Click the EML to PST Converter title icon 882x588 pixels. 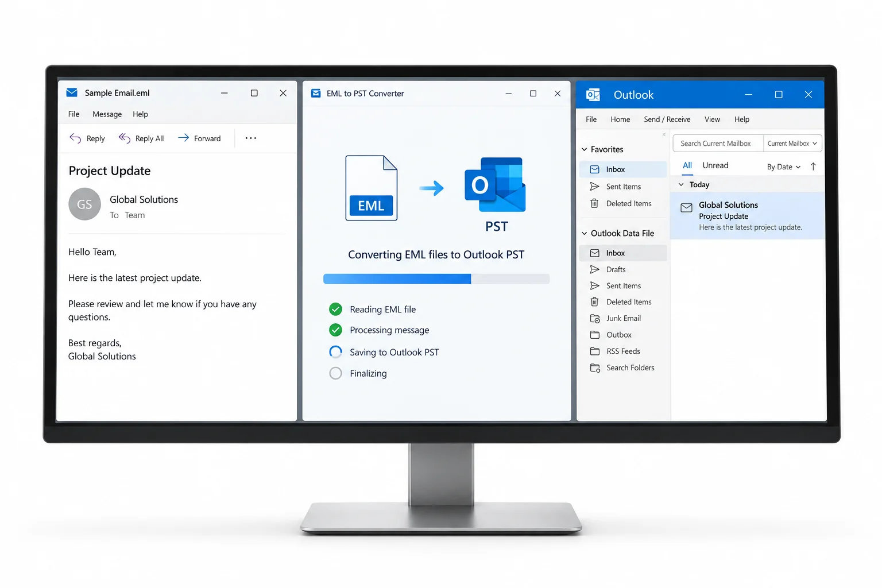316,93
